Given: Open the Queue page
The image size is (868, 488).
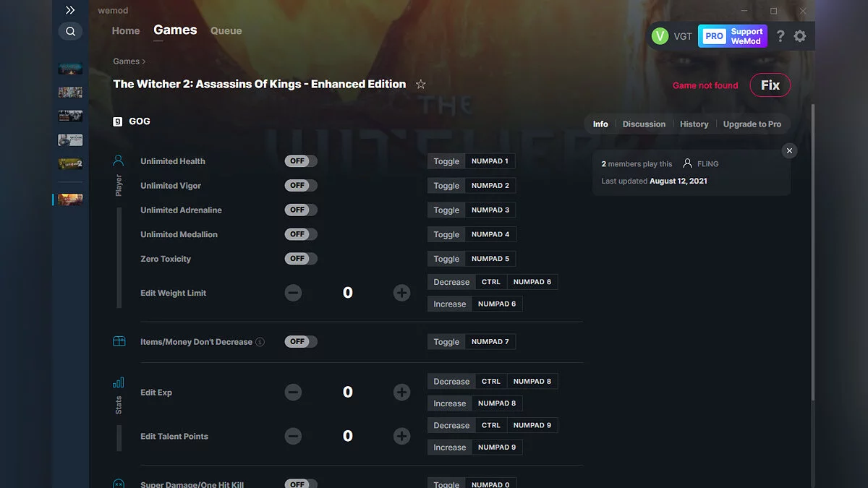Looking at the screenshot, I should click(226, 30).
